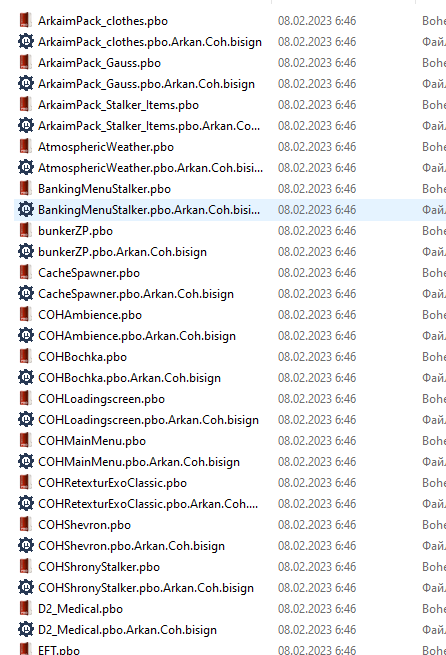Select file name ArkaimPack_Gauss.pbo.Arkan.Coh.bisign

(146, 84)
